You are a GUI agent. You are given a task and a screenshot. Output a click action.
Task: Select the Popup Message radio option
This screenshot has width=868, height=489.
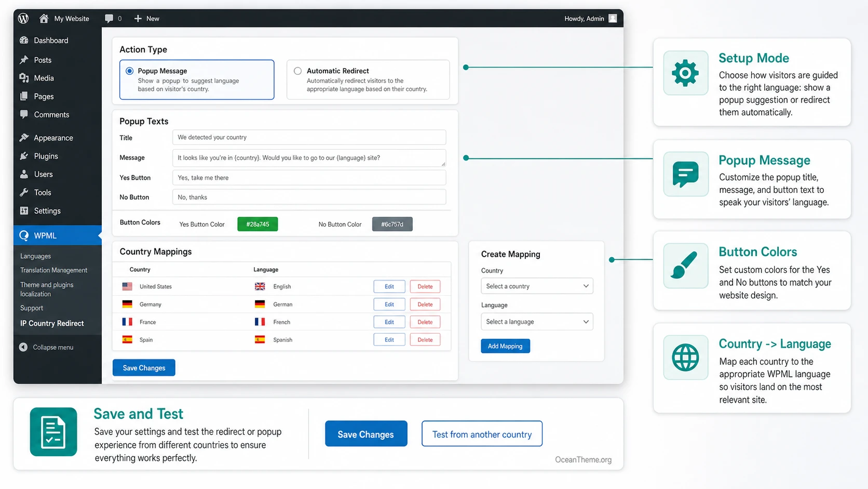pyautogui.click(x=129, y=71)
